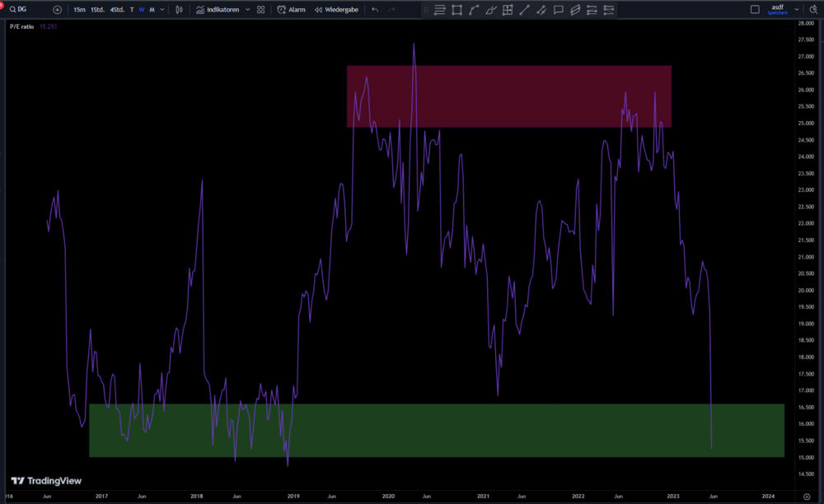Viewport: 824px width, 504px height.
Task: Select the curved path drawing tool
Action: [x=474, y=9]
